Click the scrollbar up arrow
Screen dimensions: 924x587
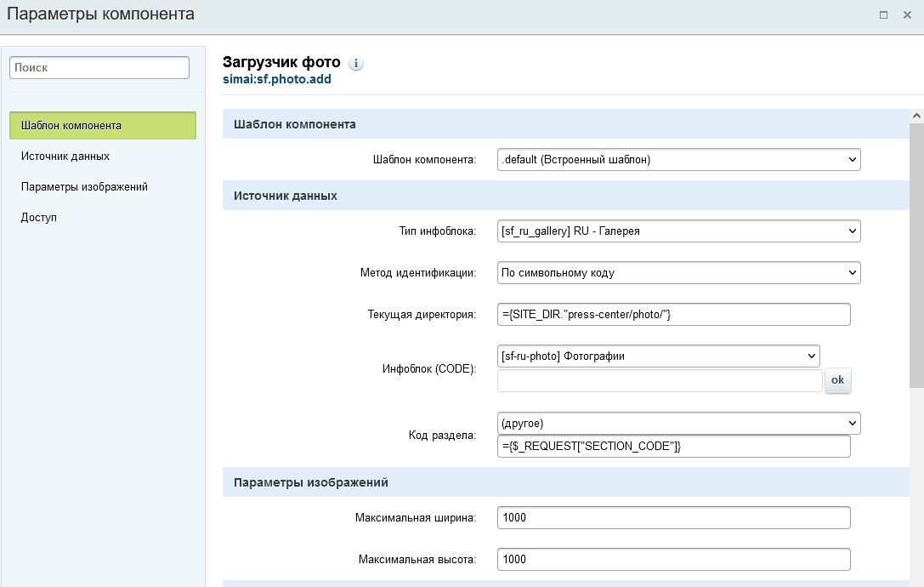[x=916, y=116]
